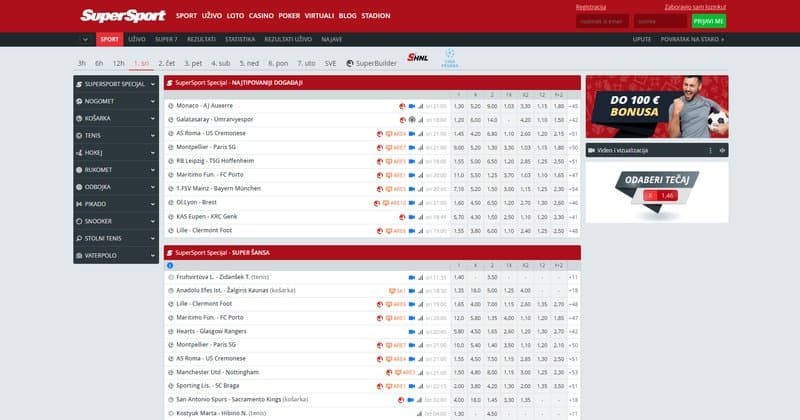Expand the VATERPOLO sidebar category
Image resolution: width=800 pixels, height=420 pixels.
[x=116, y=255]
